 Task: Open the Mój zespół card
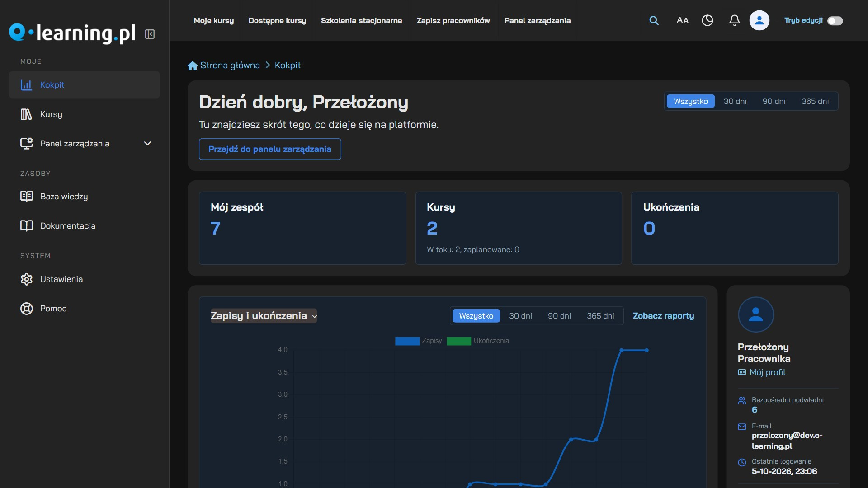(x=302, y=228)
